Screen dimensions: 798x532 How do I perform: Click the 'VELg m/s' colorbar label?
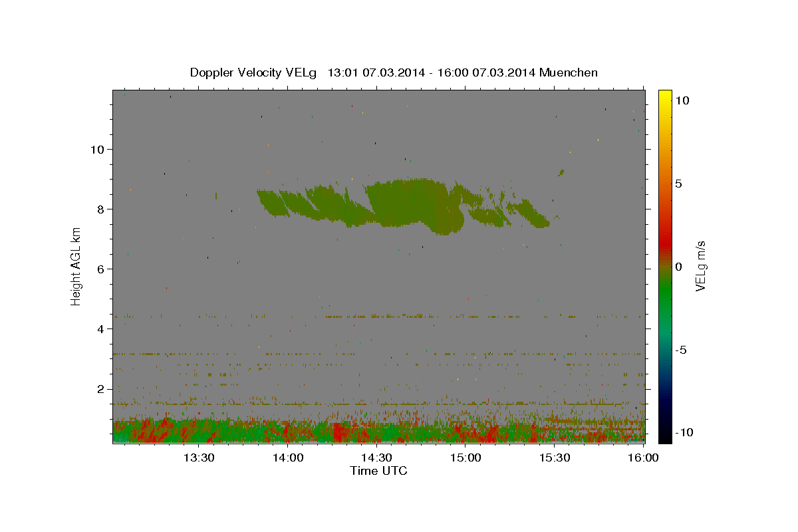[x=700, y=266]
